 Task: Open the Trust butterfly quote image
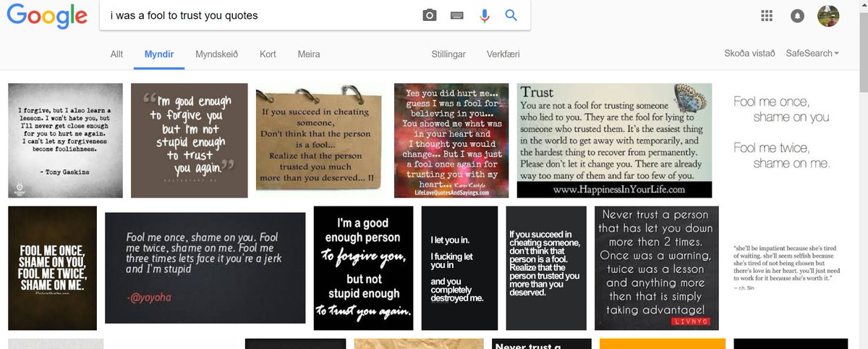[x=615, y=140]
